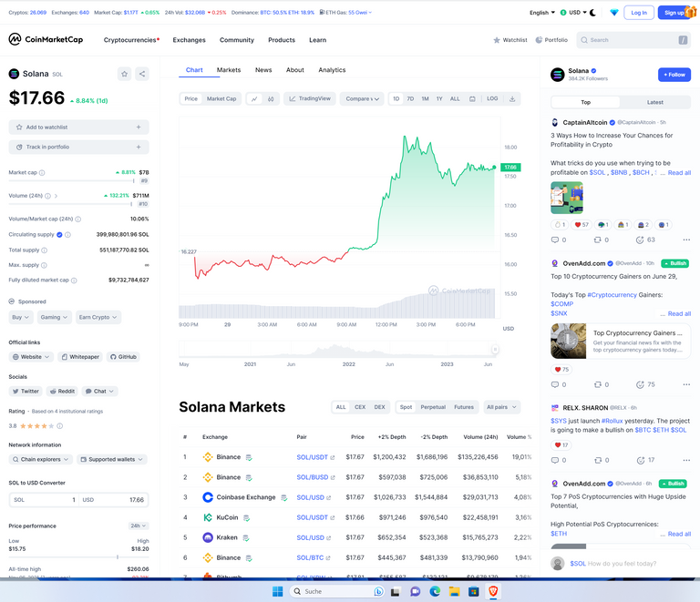Viewport: 700px width, 602px height.
Task: Open All pairs dropdown in markets
Action: (502, 407)
